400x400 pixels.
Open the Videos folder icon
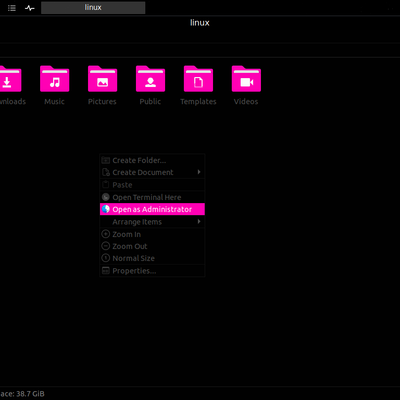pyautogui.click(x=246, y=79)
